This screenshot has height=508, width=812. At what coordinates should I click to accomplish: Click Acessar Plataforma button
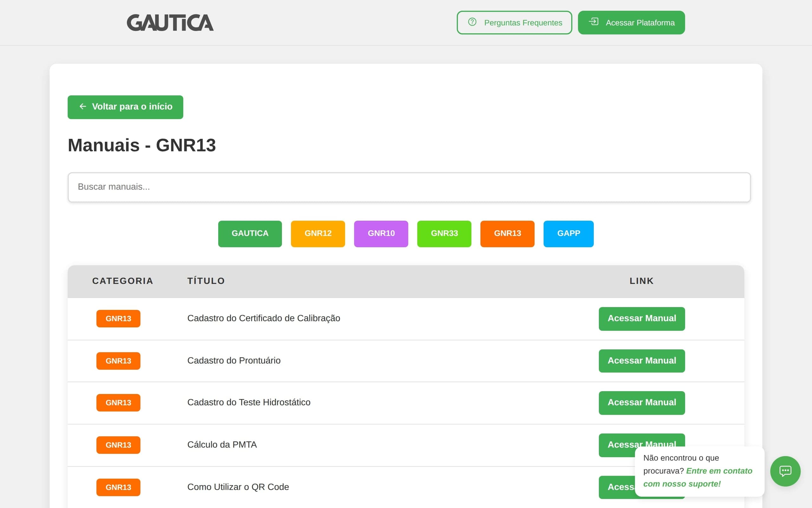click(x=631, y=23)
